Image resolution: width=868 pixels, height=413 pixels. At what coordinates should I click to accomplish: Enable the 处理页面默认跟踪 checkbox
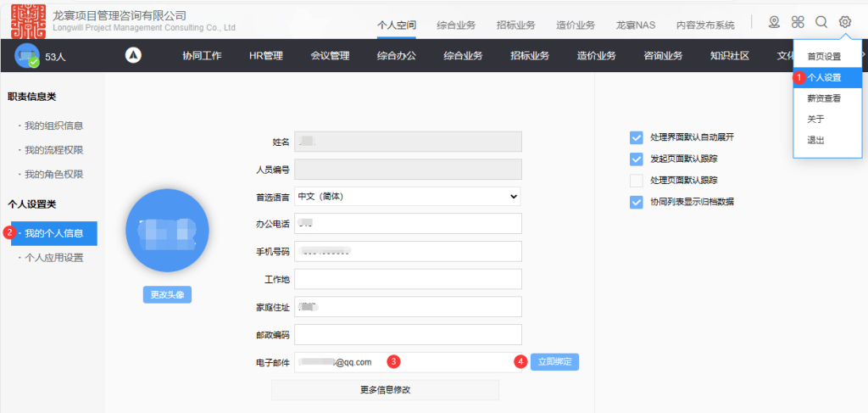click(x=637, y=181)
